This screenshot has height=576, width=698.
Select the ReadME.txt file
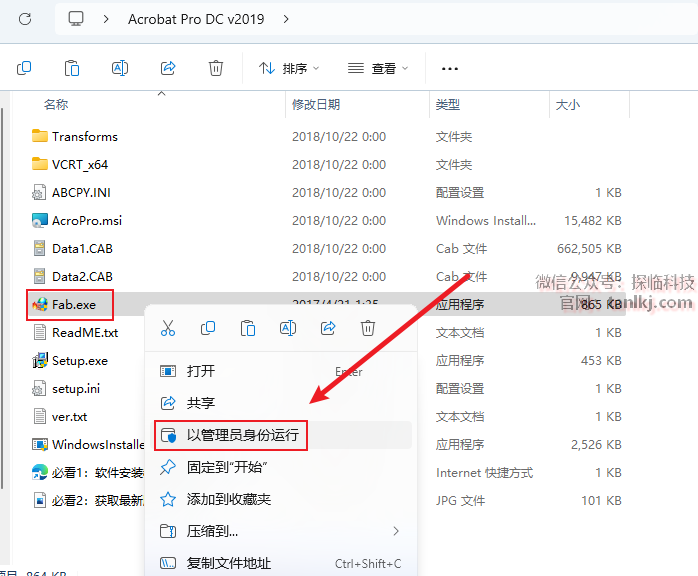[x=75, y=333]
